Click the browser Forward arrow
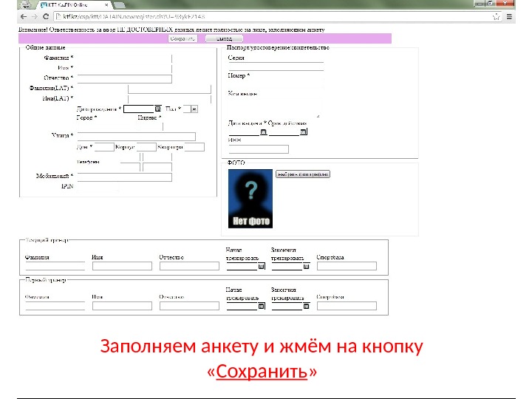Viewport: 532px width, 399px height. (x=34, y=16)
